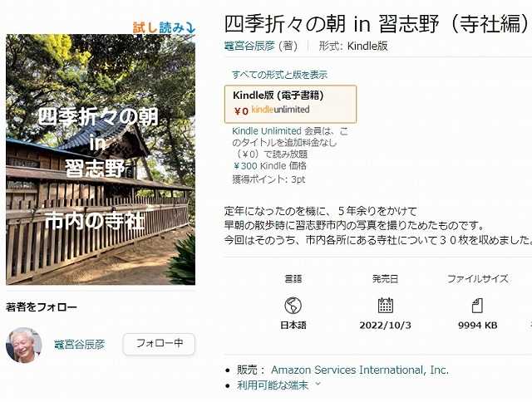Click the kindleunlimited logo
The image size is (532, 402).
[281, 110]
